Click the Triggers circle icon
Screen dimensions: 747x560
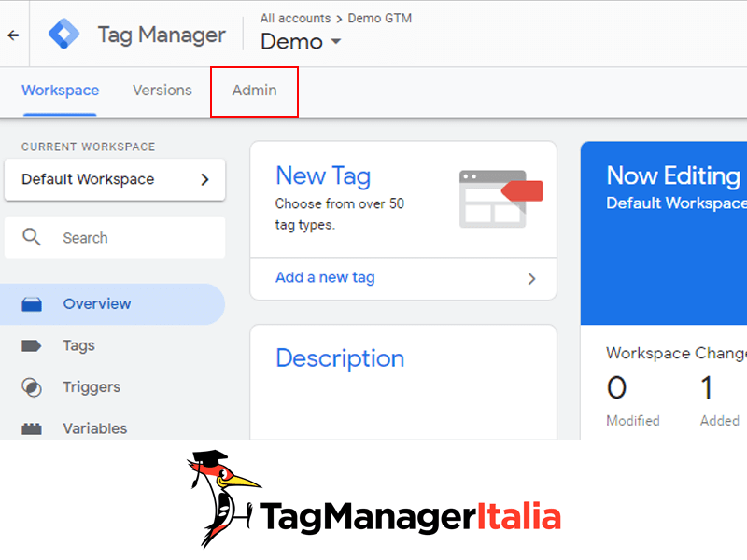point(32,387)
